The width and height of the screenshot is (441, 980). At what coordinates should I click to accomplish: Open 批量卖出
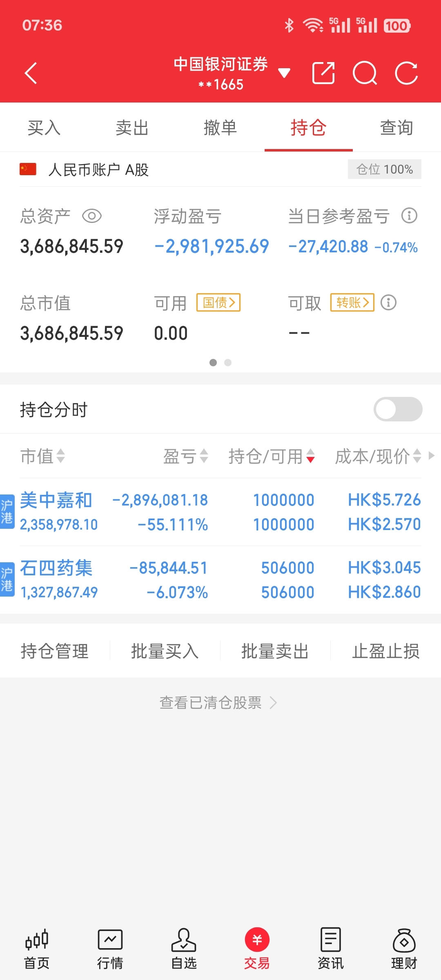pyautogui.click(x=275, y=651)
